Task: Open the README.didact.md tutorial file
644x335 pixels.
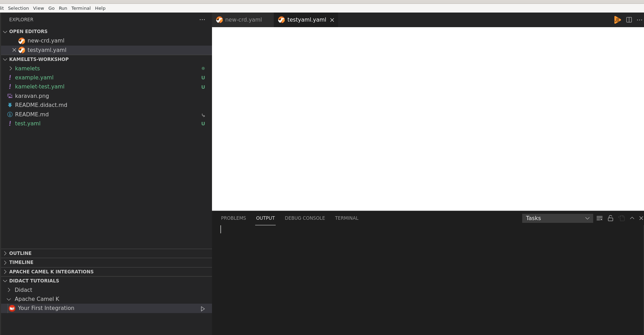Action: [41, 105]
